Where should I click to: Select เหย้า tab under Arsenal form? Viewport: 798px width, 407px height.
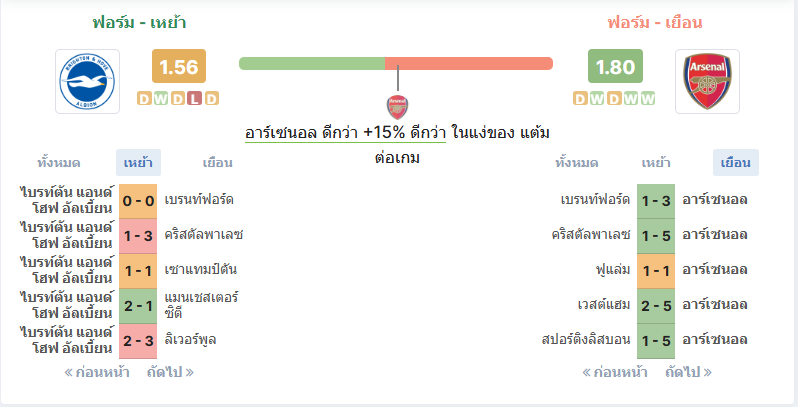656,163
